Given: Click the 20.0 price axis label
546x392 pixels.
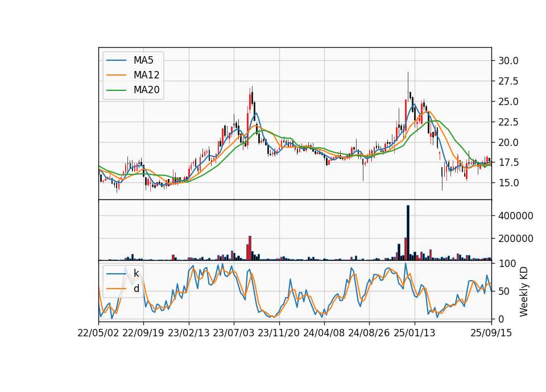Looking at the screenshot, I should tap(508, 143).
